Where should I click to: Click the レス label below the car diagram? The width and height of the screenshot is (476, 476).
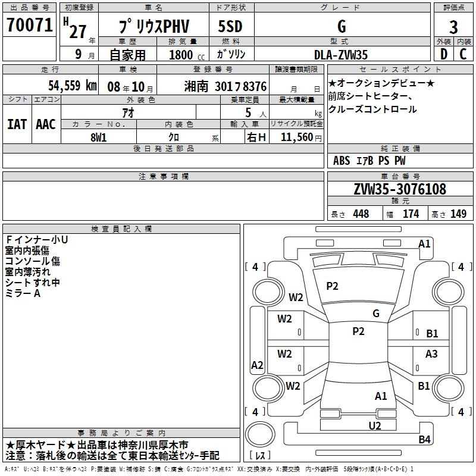pyautogui.click(x=261, y=456)
